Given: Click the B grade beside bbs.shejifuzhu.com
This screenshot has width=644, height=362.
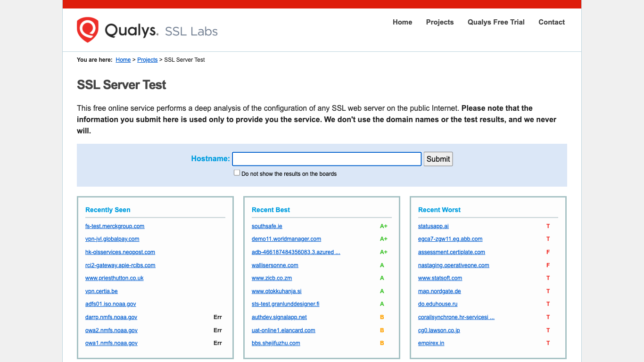Looking at the screenshot, I should pos(382,343).
